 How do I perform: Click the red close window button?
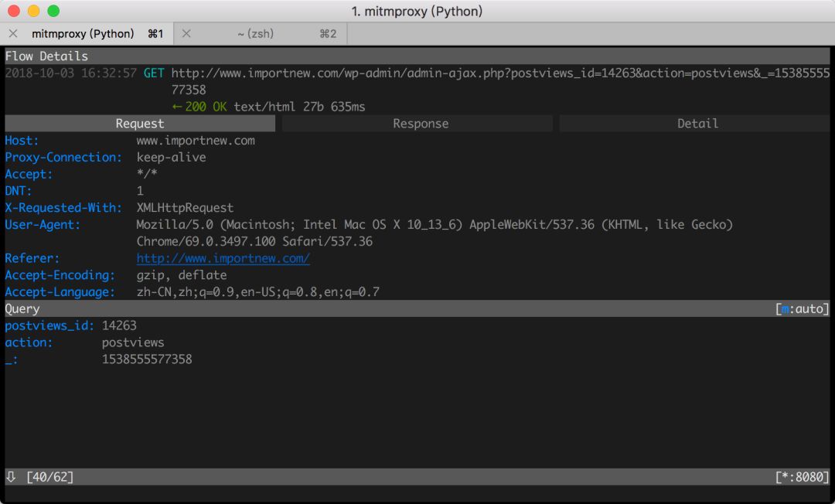[x=15, y=11]
